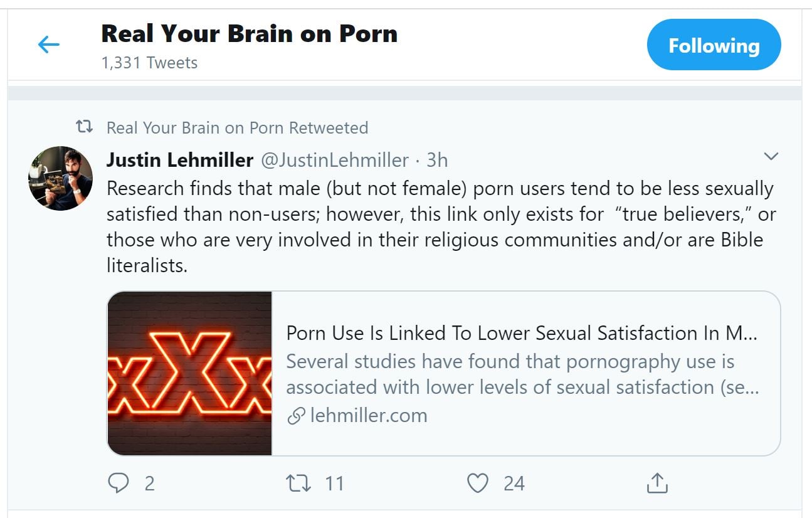Click the Justin Lehmiller display name
This screenshot has width=812, height=518.
pyautogui.click(x=179, y=160)
